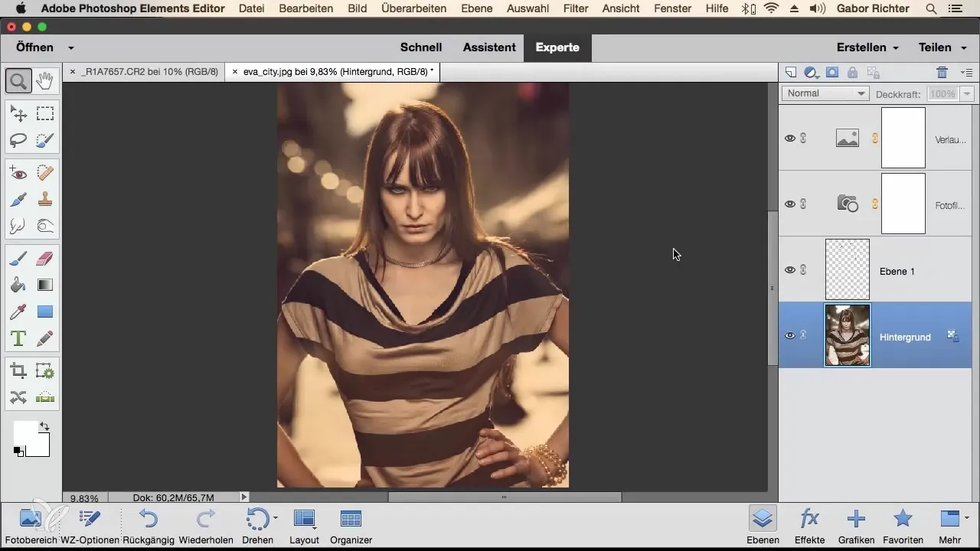Select the Quick Selection tool
The image size is (980, 551).
tap(45, 141)
